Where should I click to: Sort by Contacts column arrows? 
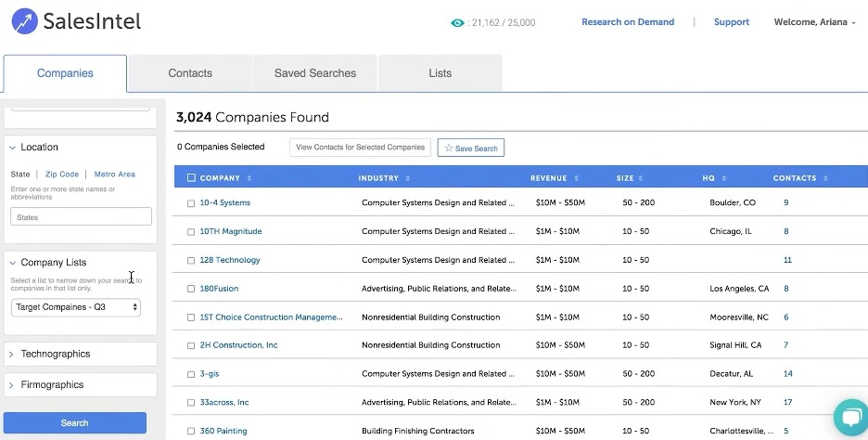[x=825, y=178]
